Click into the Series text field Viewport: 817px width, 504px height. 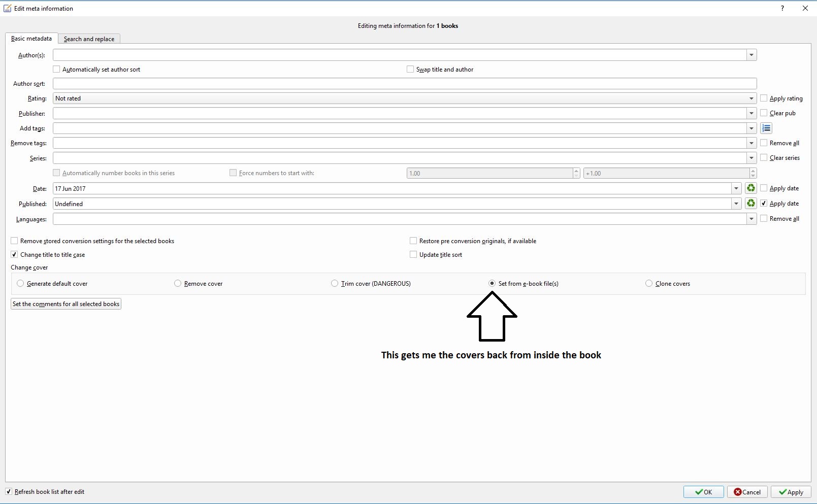[400, 158]
